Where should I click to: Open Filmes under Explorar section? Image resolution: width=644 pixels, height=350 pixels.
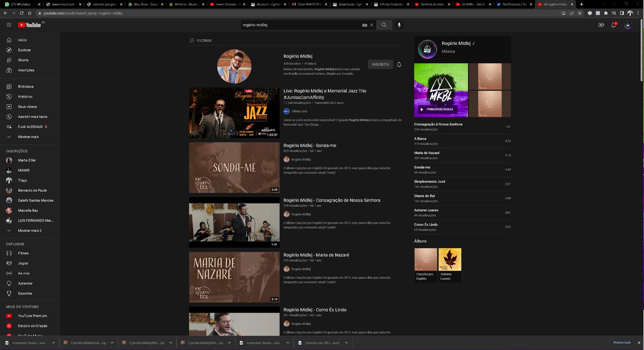point(30,253)
